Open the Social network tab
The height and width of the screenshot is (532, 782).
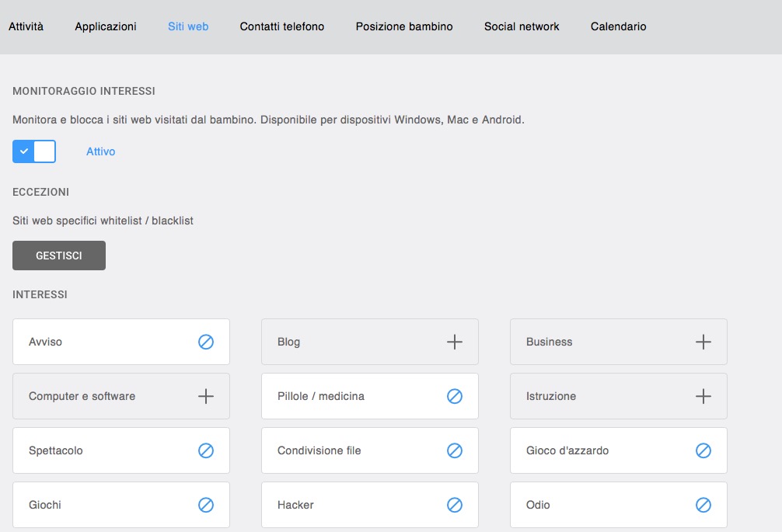522,26
